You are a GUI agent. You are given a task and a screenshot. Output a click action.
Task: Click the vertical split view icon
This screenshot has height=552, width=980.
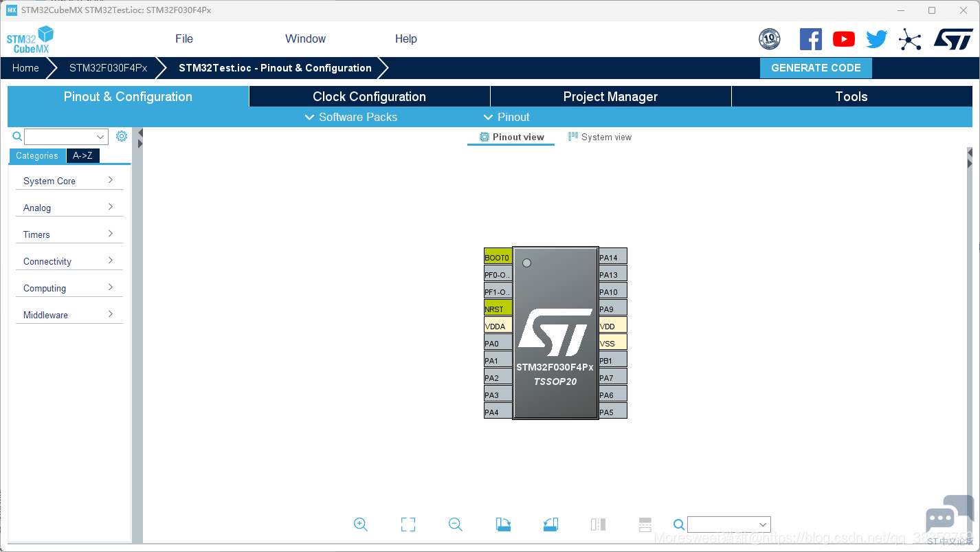click(x=598, y=525)
